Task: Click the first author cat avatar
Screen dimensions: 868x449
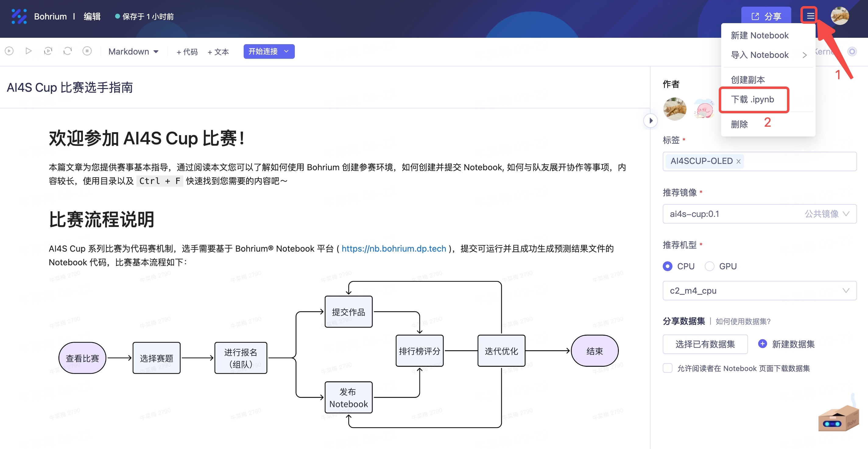Action: (x=675, y=109)
